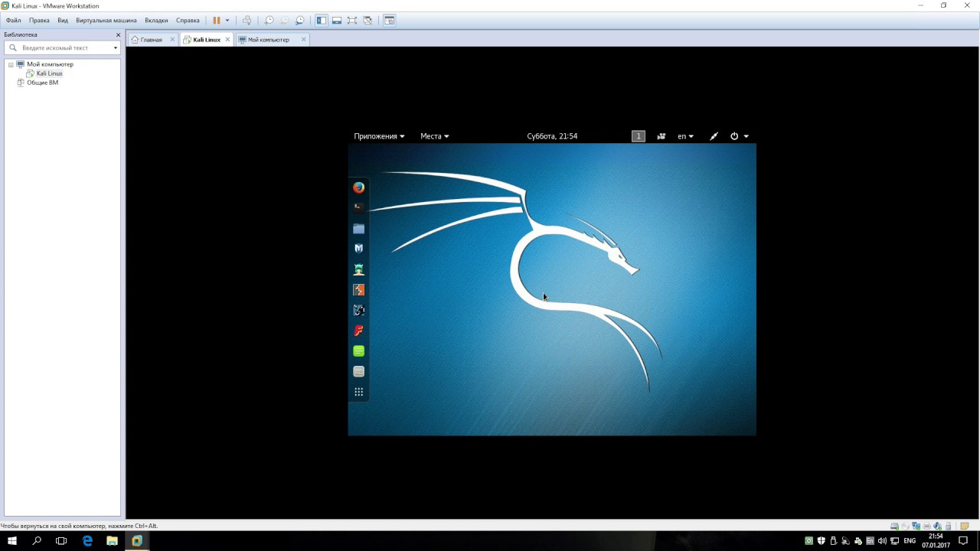Open the Приложения menu in Kali
Image resolution: width=980 pixels, height=551 pixels.
click(x=379, y=136)
